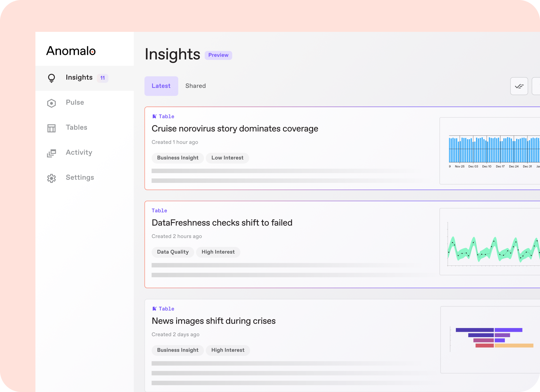Click the Tables grid icon
The width and height of the screenshot is (540, 392).
51,128
